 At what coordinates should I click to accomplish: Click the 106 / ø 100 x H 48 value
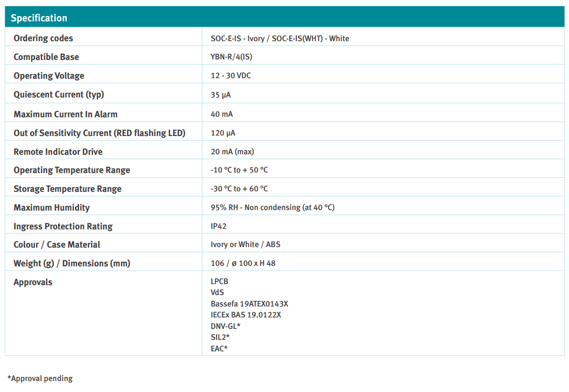(243, 263)
